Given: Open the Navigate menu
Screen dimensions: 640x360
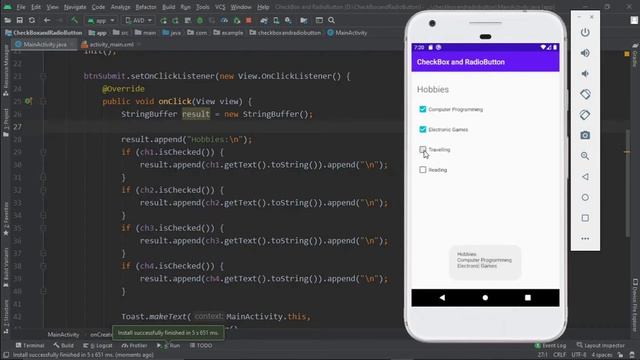Looking at the screenshot, I should tap(75, 7).
